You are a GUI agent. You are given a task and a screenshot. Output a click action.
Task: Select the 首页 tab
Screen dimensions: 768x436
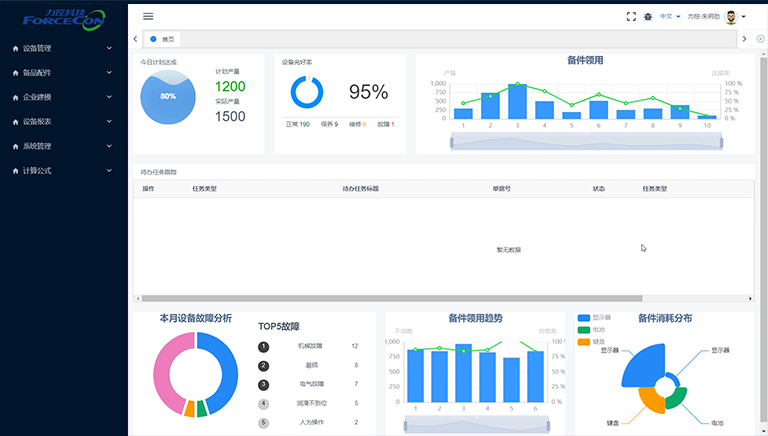[166, 39]
